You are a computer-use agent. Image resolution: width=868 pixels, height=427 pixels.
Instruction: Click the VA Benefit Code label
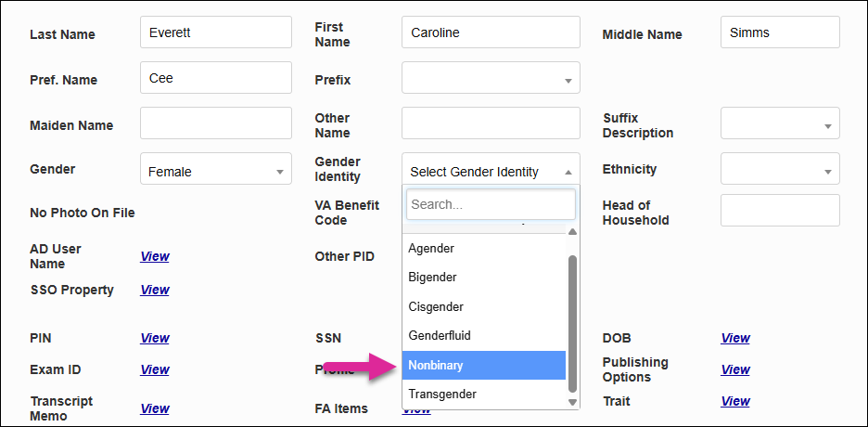347,213
